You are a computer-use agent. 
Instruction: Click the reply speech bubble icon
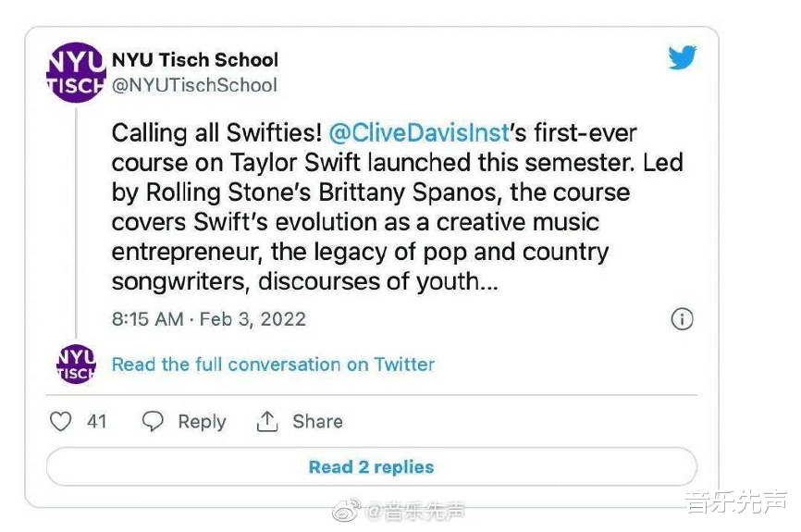click(x=153, y=422)
